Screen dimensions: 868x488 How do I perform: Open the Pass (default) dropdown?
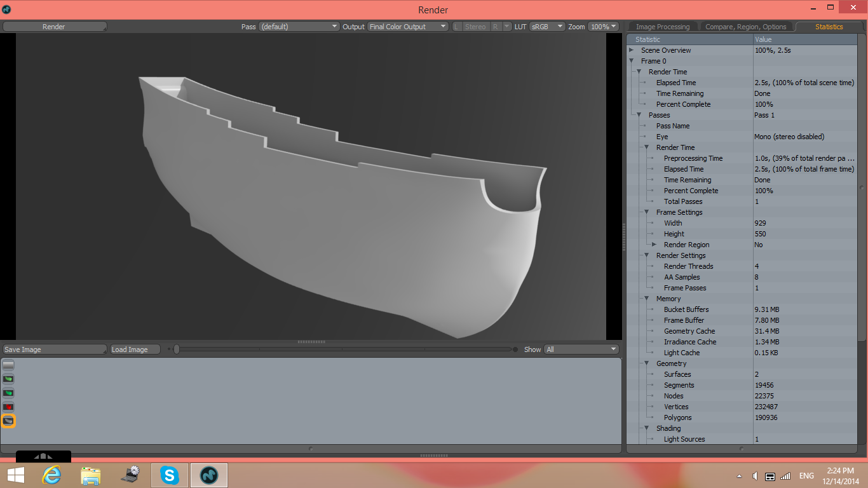299,27
